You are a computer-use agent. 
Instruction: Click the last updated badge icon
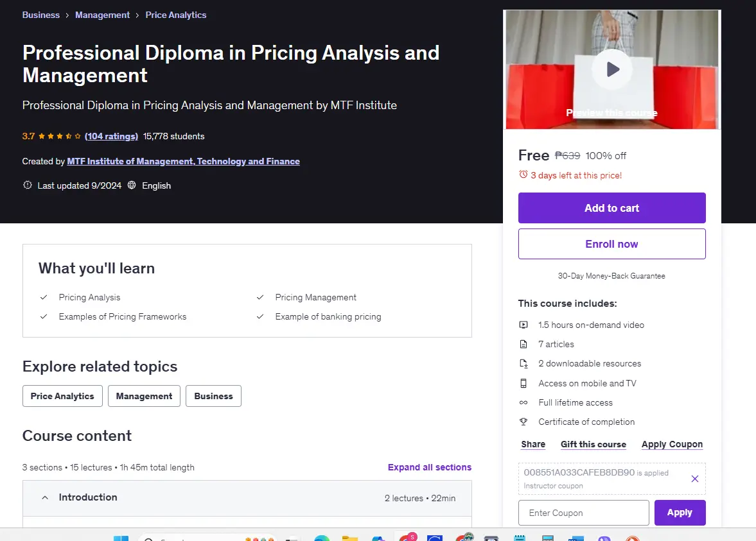point(28,185)
